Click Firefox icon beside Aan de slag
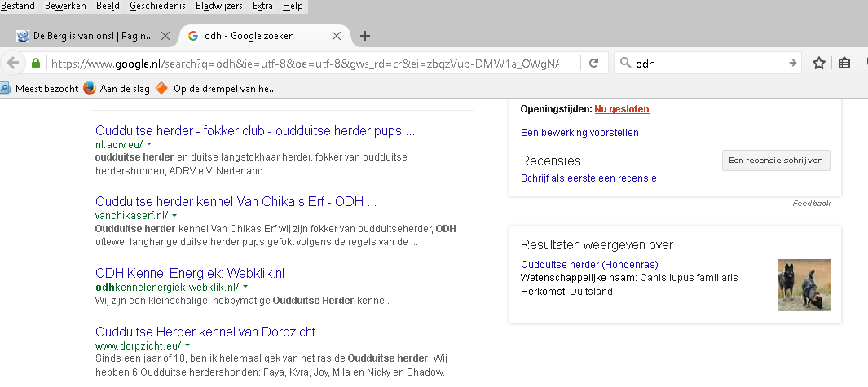 pyautogui.click(x=90, y=88)
